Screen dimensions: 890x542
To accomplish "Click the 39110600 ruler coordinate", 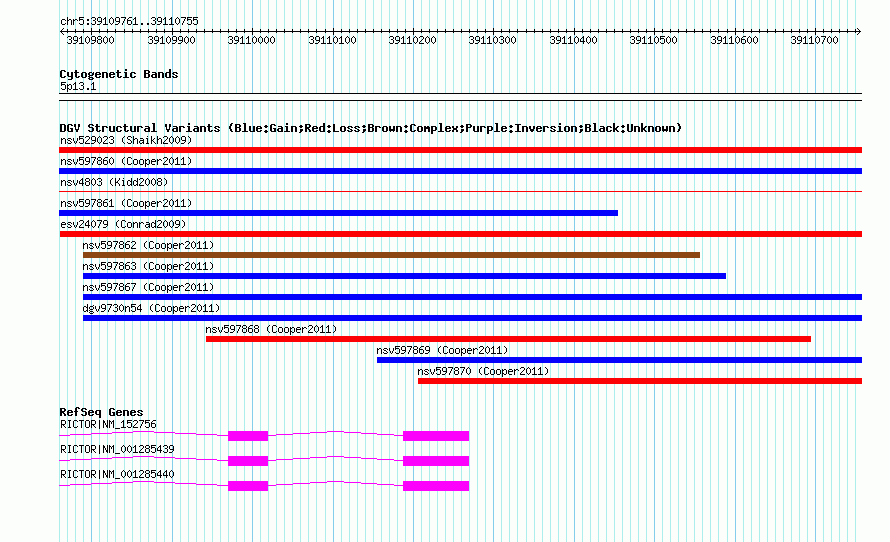I will point(734,40).
